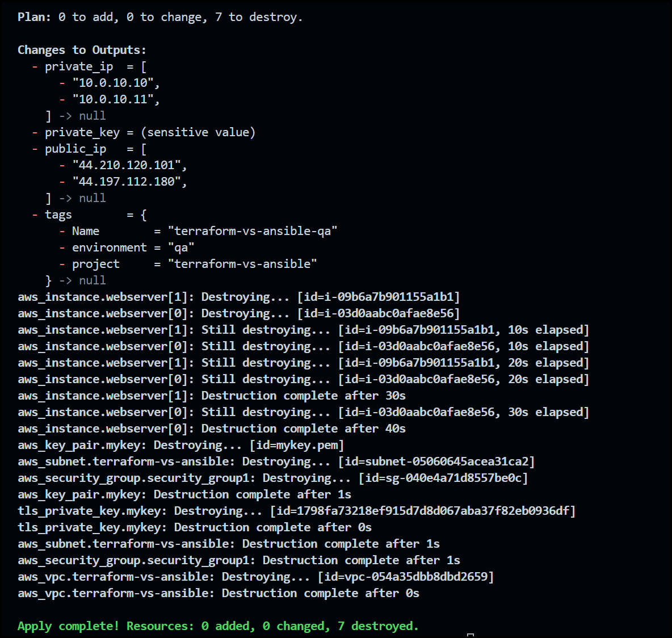672x638 pixels.
Task: Click the tags Name value terraform-vs-ansible-qa
Action: [x=254, y=230]
